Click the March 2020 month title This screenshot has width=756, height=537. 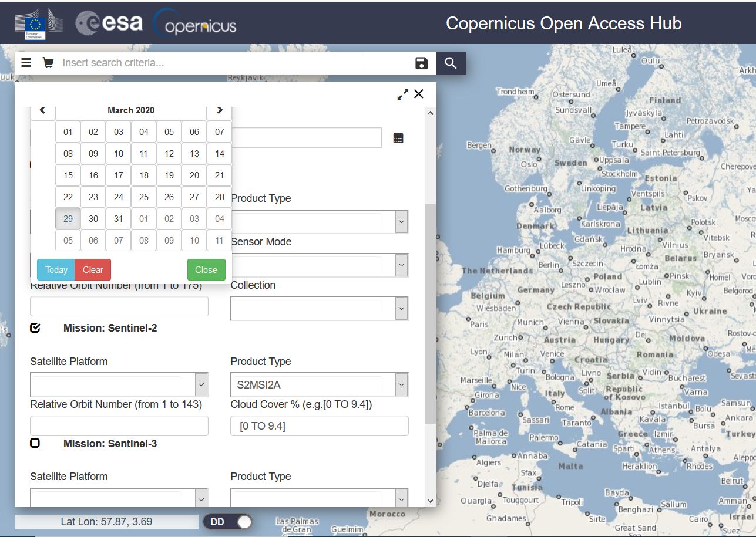pos(131,110)
